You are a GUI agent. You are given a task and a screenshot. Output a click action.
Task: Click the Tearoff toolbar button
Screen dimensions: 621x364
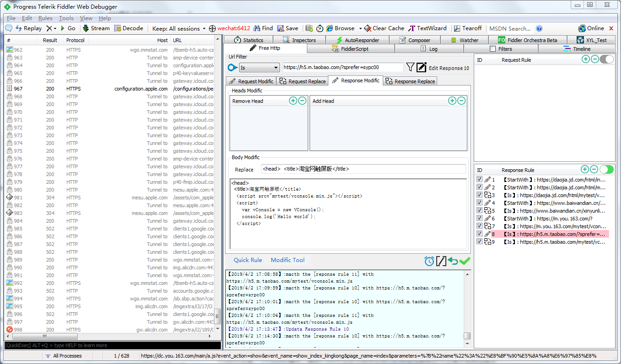(467, 28)
